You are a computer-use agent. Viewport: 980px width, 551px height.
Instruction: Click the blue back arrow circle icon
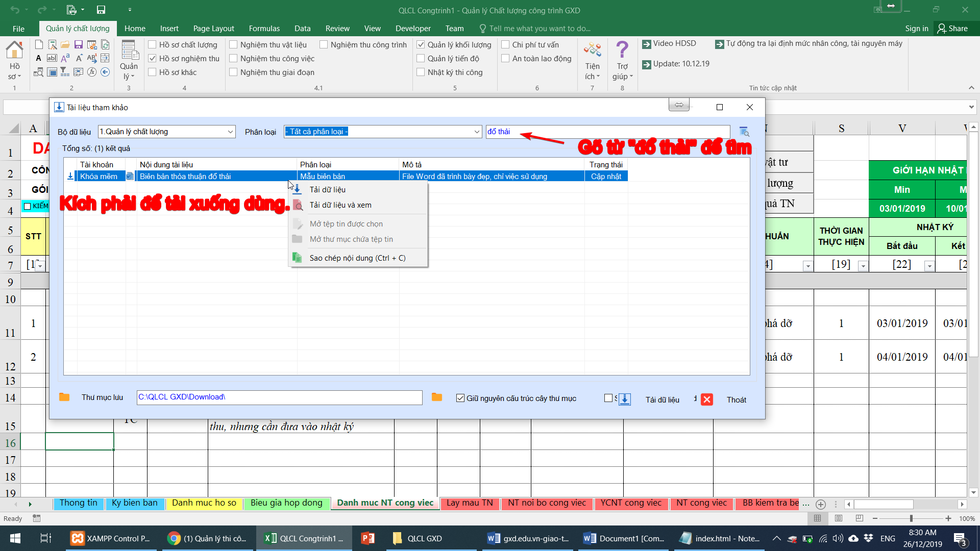(x=105, y=72)
